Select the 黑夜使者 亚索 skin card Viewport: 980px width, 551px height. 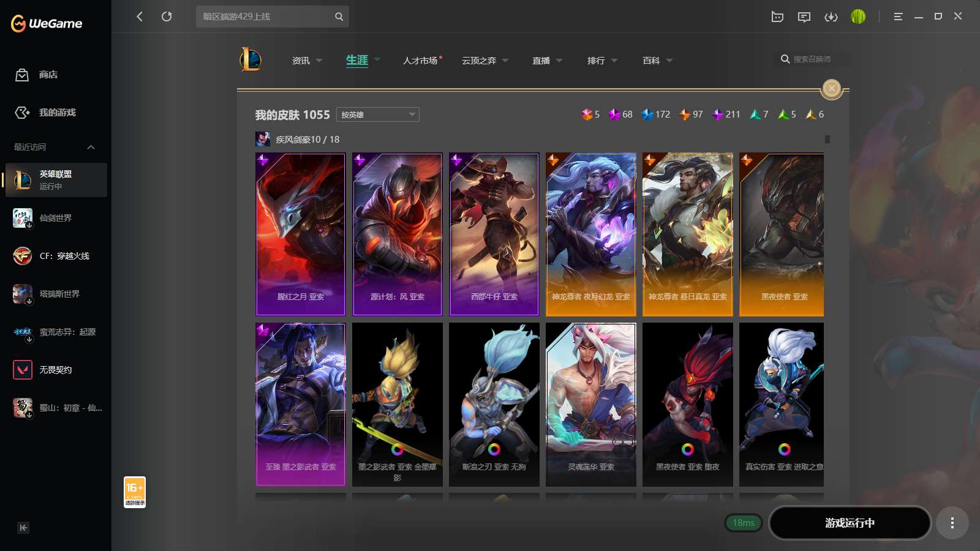pyautogui.click(x=782, y=234)
